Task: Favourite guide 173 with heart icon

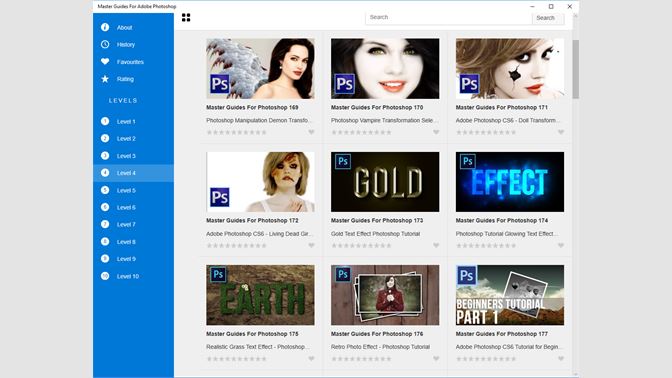Action: click(436, 246)
